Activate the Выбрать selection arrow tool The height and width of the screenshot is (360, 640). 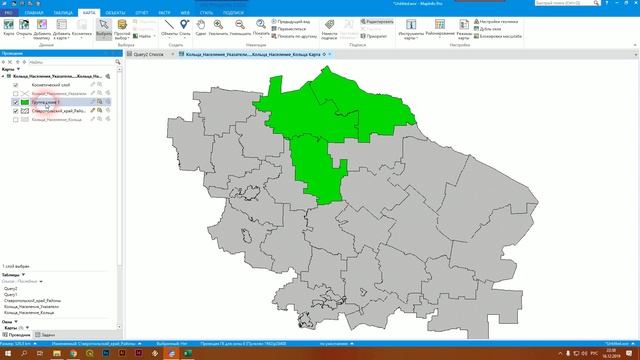[104, 25]
